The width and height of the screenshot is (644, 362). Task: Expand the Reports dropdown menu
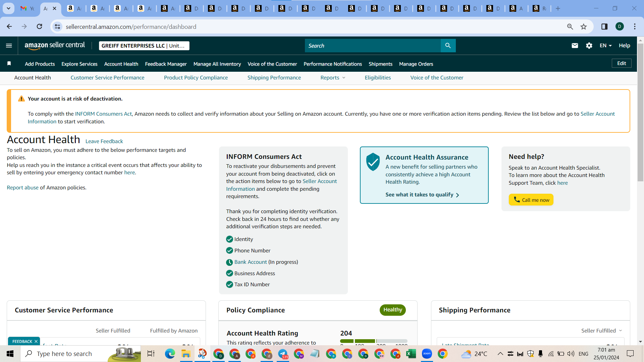click(x=333, y=78)
